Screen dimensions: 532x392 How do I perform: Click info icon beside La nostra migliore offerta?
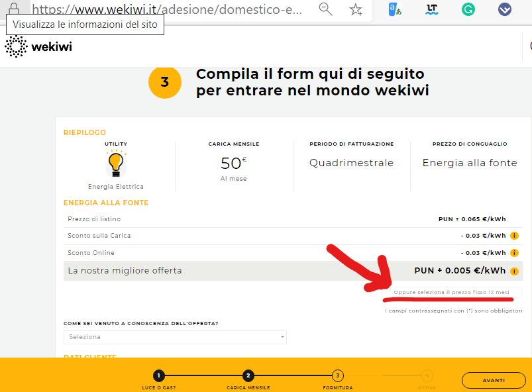click(x=514, y=271)
